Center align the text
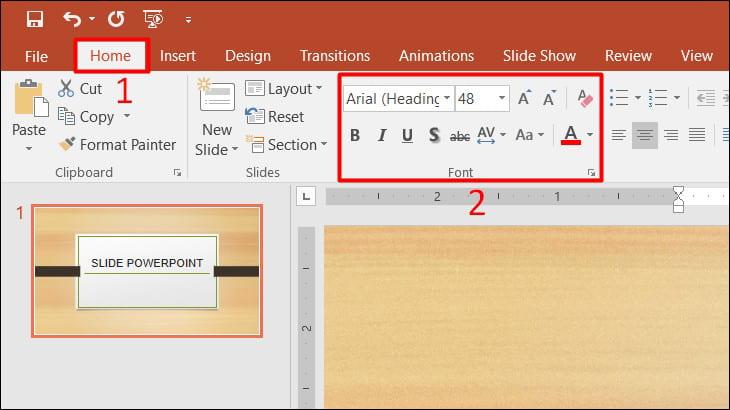 [x=645, y=135]
